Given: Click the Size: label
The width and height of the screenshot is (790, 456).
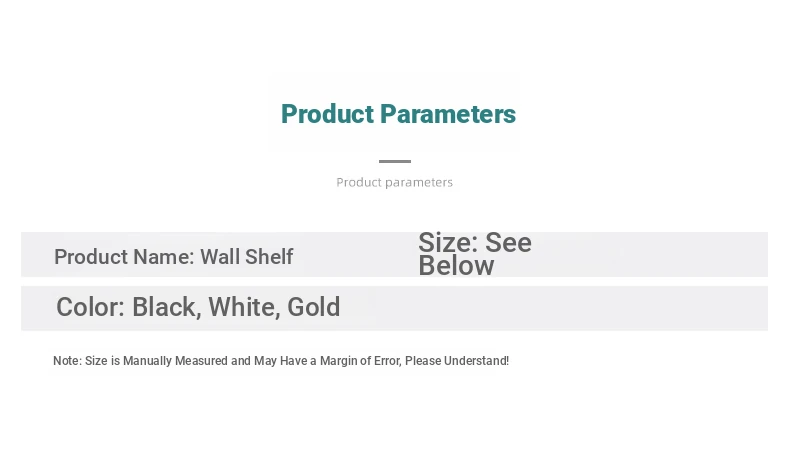Looking at the screenshot, I should pyautogui.click(x=448, y=242).
